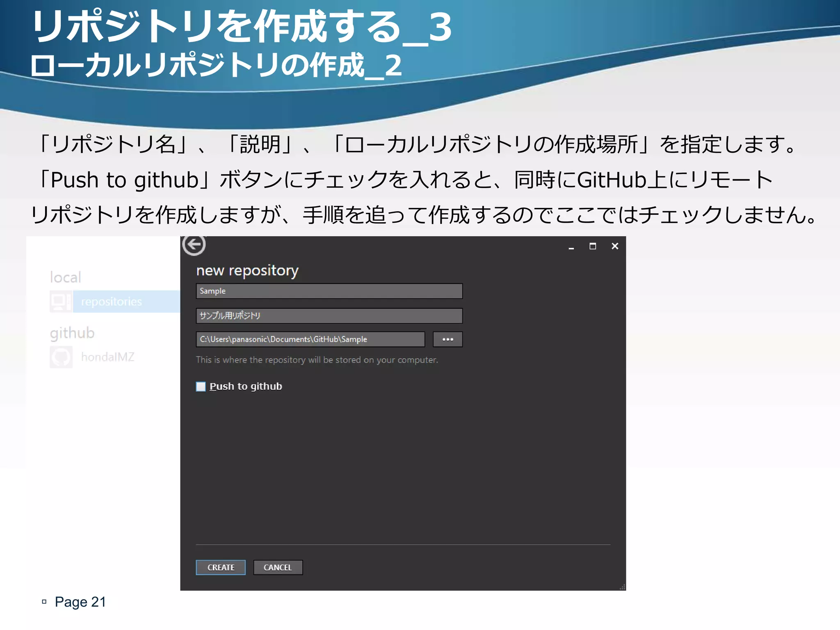The height and width of the screenshot is (630, 840).
Task: Select repositories in the local sidebar
Action: (126, 301)
